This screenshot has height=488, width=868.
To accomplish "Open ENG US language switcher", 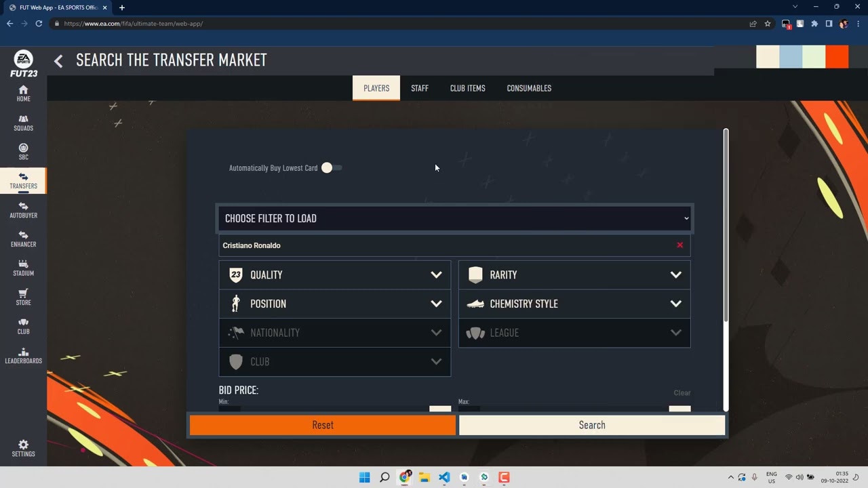I will (772, 477).
